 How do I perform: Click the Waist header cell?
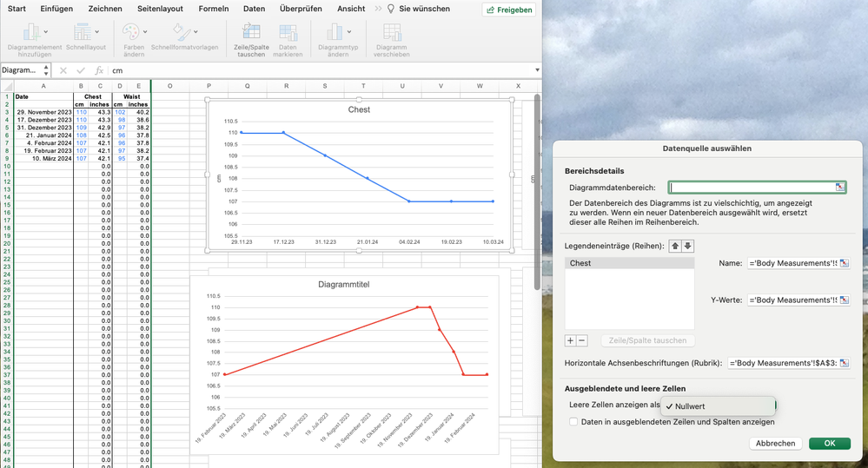tap(131, 96)
